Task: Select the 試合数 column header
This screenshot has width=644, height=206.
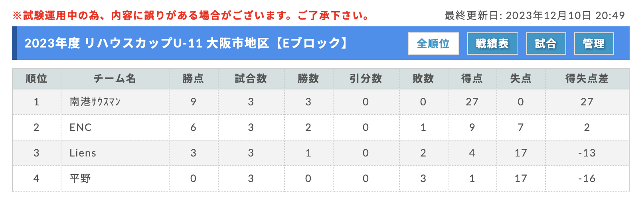Action: (251, 79)
